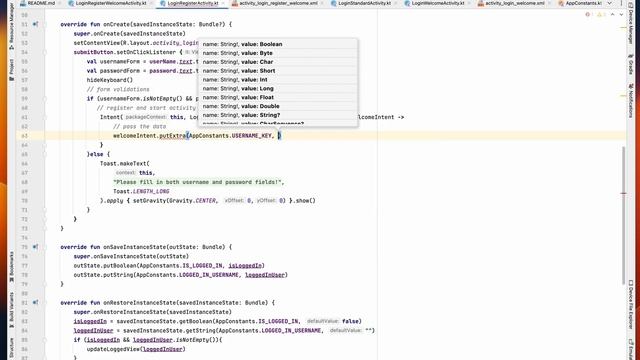Screen dimensions: 640x360
Task: Click the red error stripe mark on scrollbar
Action: 623,193
